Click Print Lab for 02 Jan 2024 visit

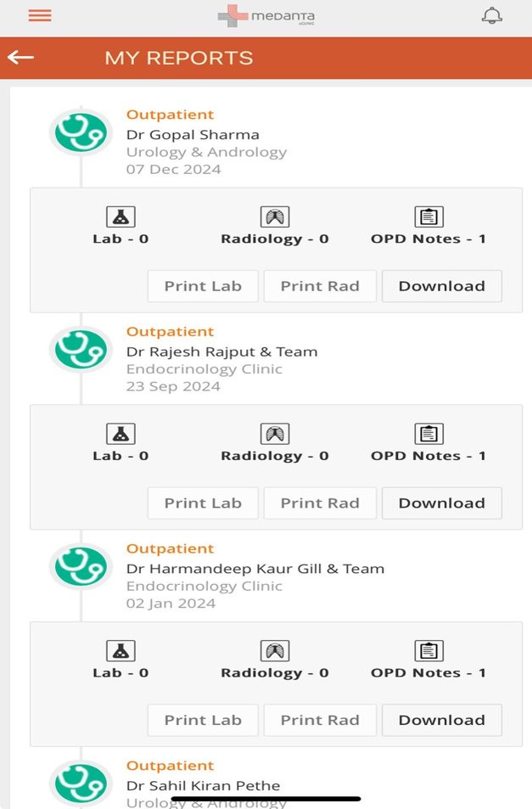pos(203,720)
